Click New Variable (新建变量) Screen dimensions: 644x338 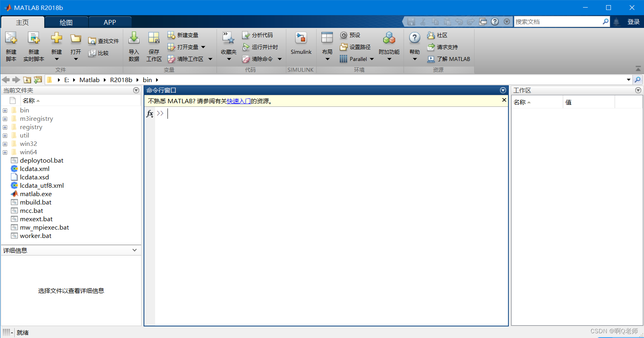click(183, 35)
